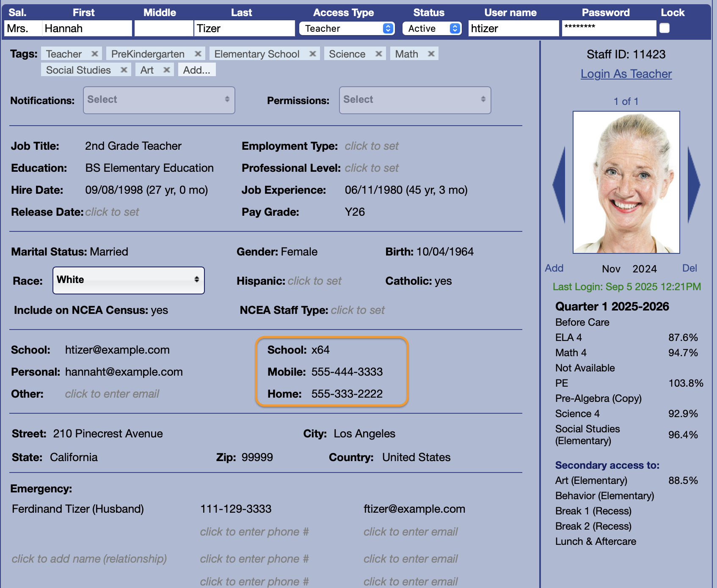This screenshot has height=588, width=717.
Task: Delete the Elementary School tag
Action: [x=313, y=54]
